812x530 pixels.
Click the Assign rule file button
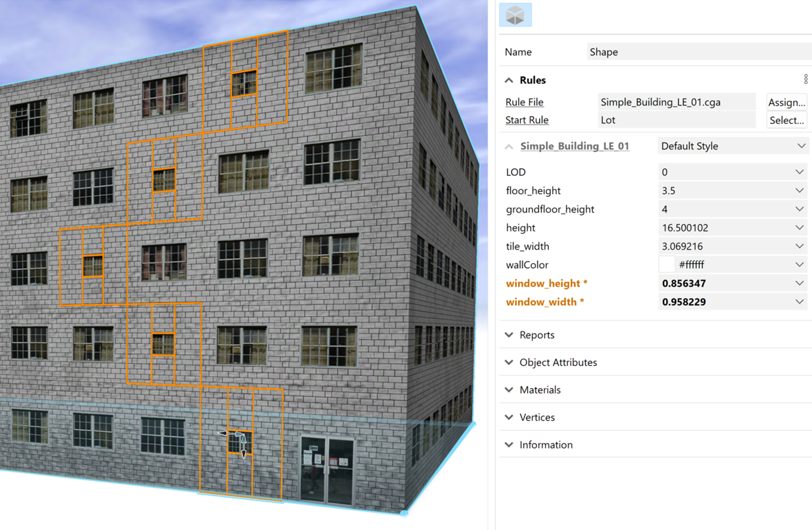tap(786, 103)
